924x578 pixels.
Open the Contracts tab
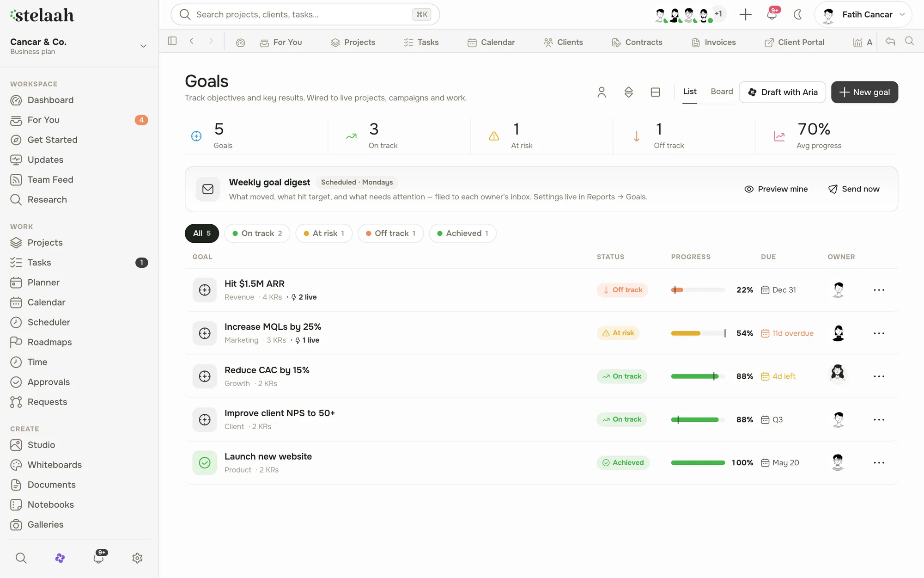pos(637,42)
